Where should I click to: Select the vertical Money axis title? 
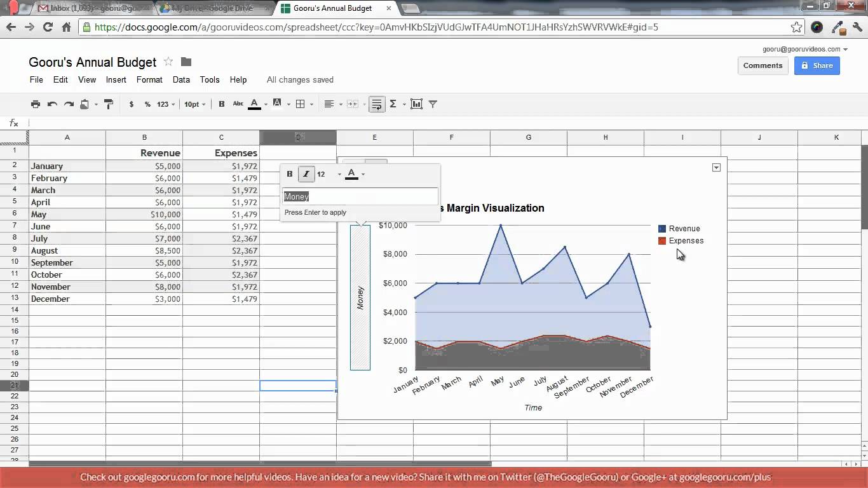360,297
